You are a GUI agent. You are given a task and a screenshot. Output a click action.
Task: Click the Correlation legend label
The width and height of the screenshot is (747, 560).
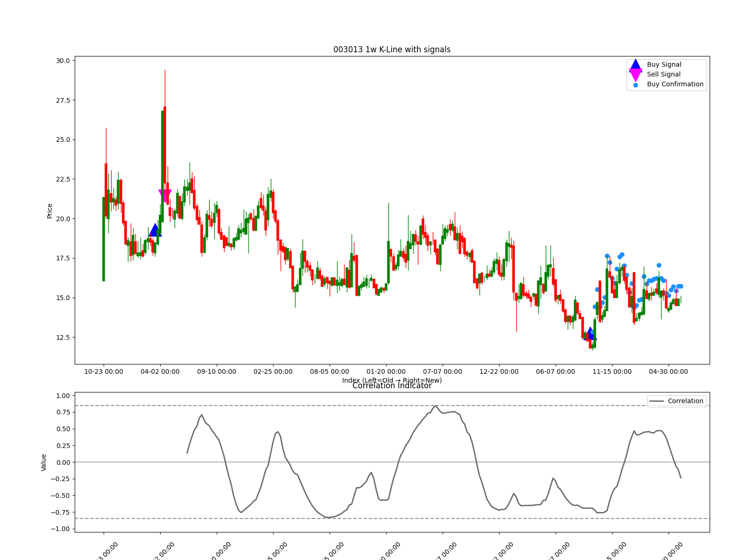(x=685, y=401)
